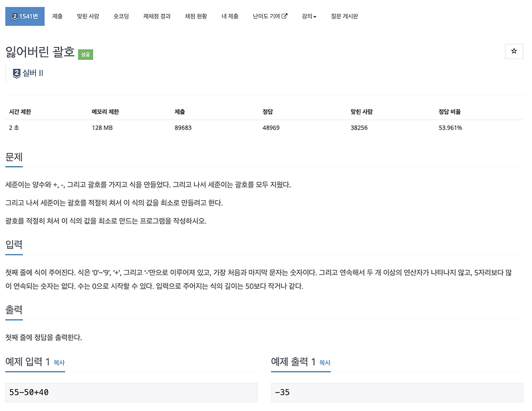
Task: Click the tier shield inside the 1541번 badge
Action: click(15, 16)
